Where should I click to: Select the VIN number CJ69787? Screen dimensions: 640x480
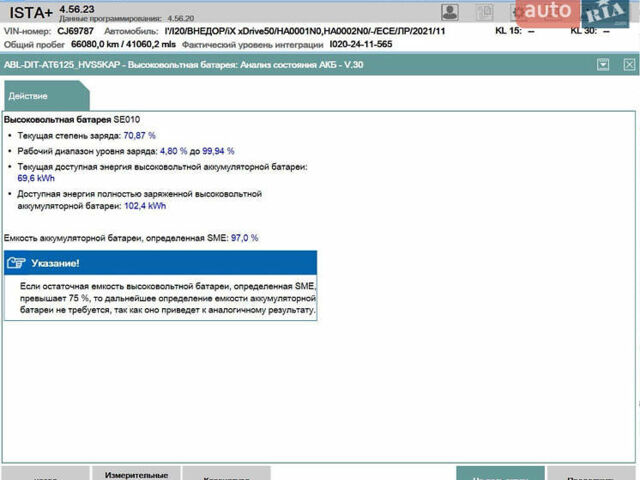coord(76,31)
